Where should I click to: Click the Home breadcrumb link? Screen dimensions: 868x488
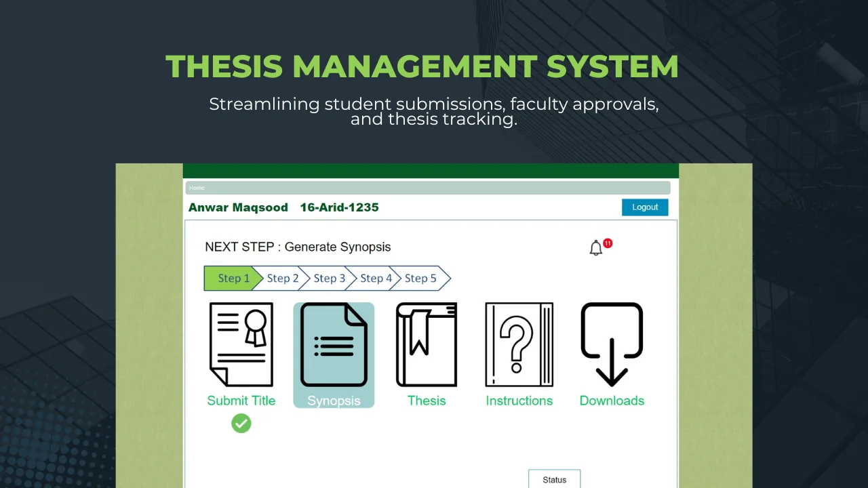197,188
